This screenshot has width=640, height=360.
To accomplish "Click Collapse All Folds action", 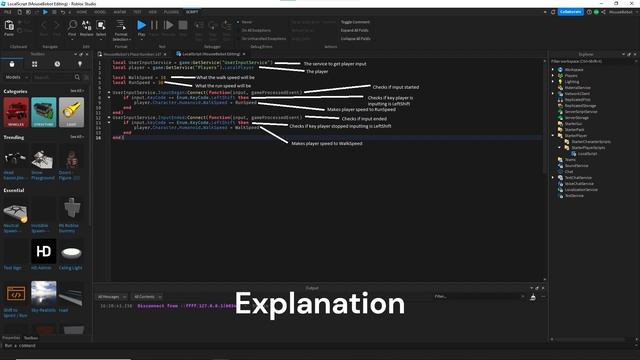I will (x=356, y=39).
